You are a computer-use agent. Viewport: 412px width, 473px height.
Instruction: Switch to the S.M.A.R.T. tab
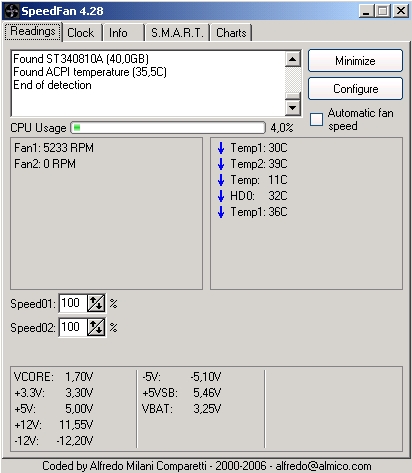tap(177, 33)
